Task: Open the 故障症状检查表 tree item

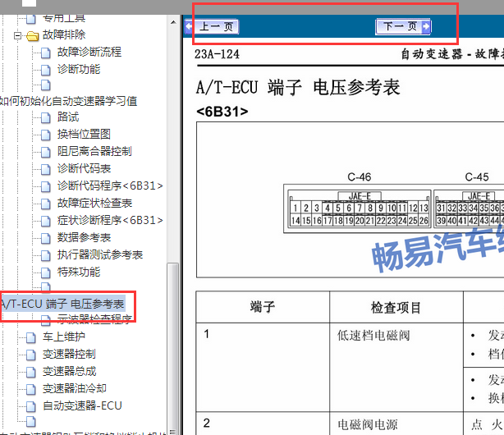Action: (x=94, y=203)
